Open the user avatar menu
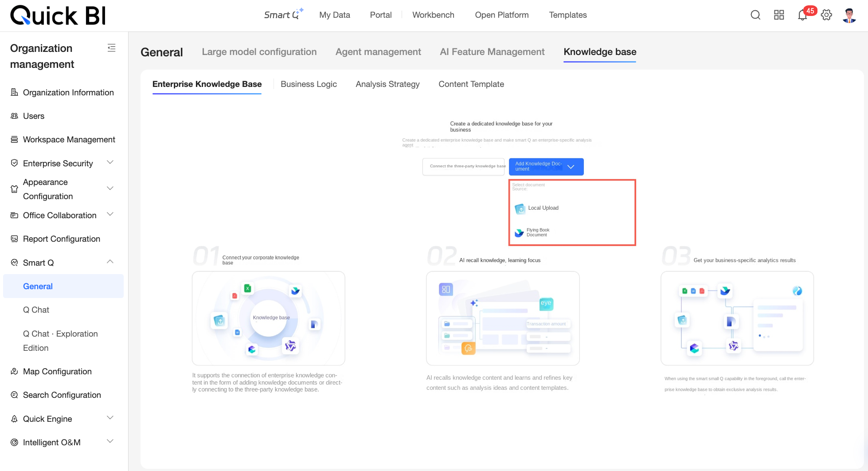The width and height of the screenshot is (868, 471). [x=849, y=15]
